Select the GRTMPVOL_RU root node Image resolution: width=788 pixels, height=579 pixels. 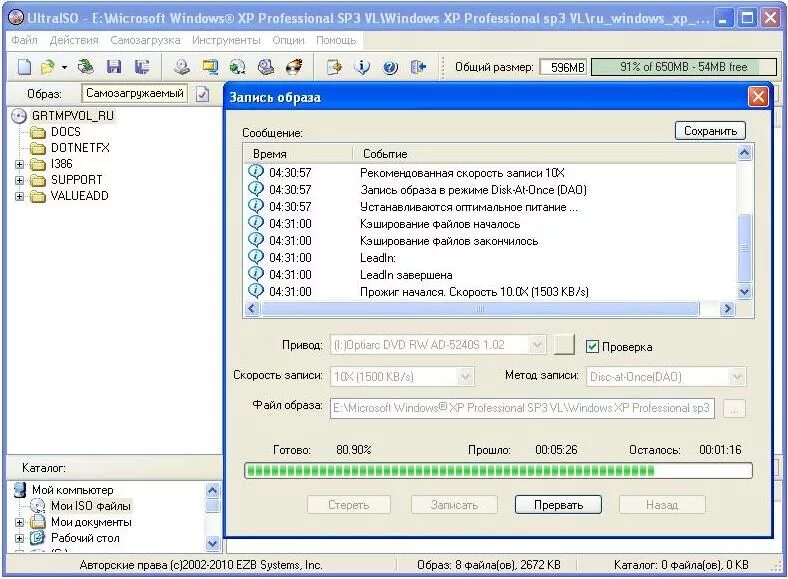click(72, 116)
